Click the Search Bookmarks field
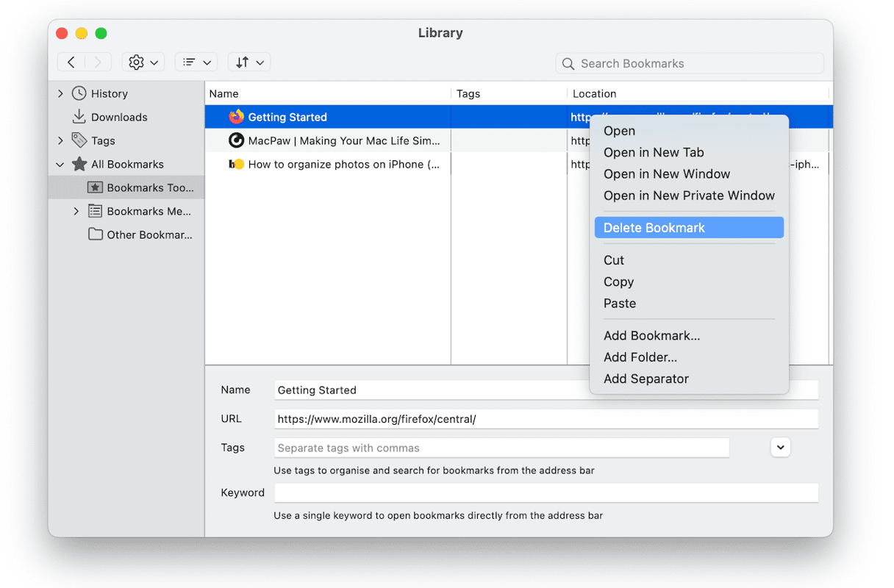The image size is (894, 588). [698, 63]
